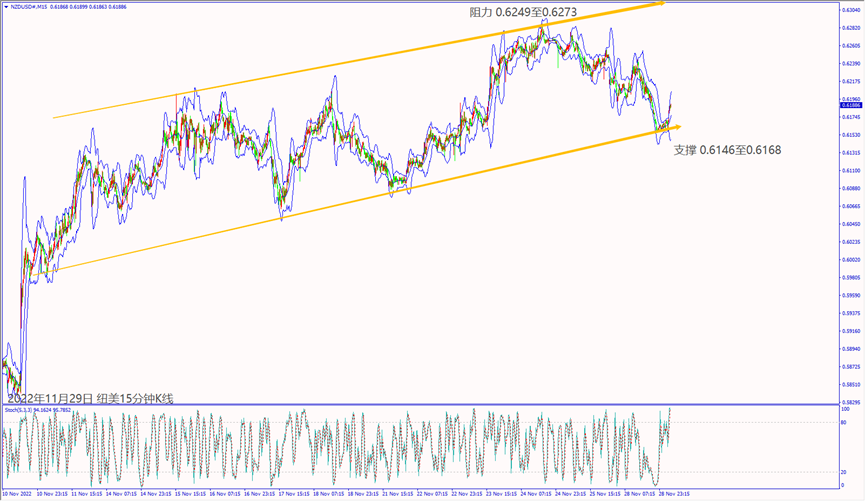Select the support label 支撑 0.6146至0.6168
The height and width of the screenshot is (501, 865).
pos(728,150)
